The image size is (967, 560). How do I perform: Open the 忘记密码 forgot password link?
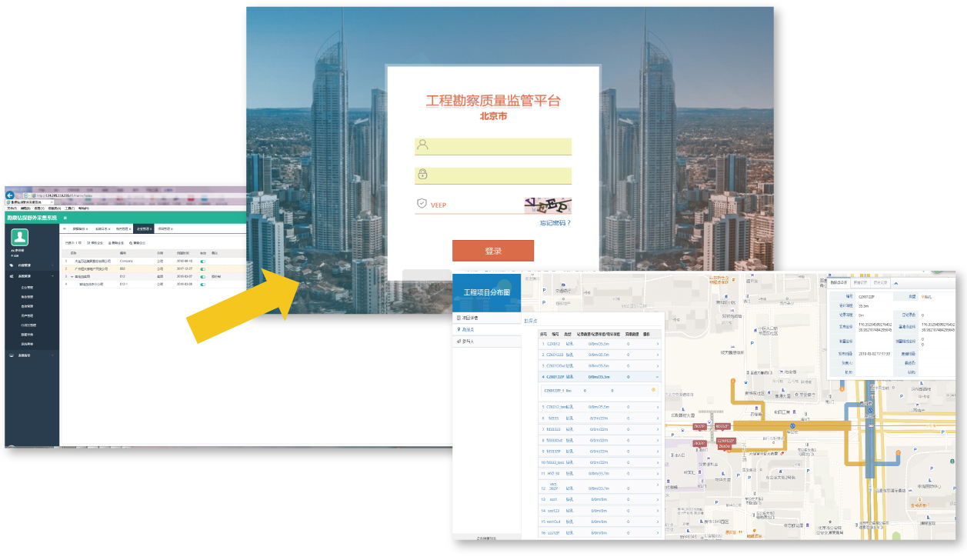555,223
